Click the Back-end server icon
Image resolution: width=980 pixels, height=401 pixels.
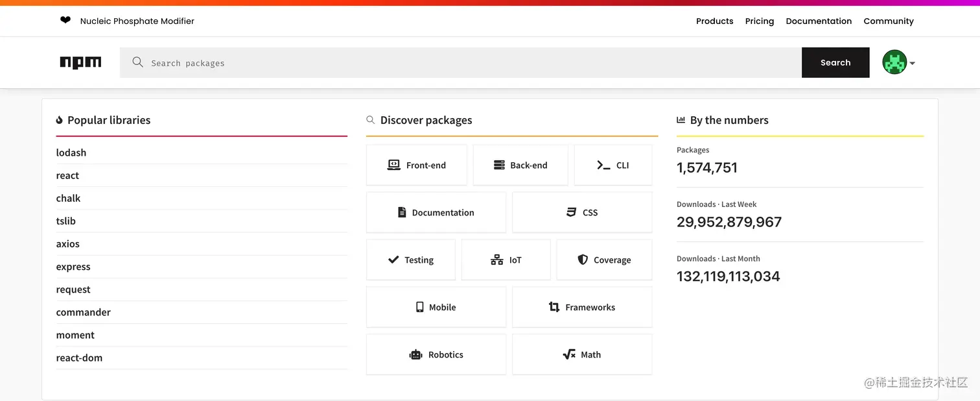pyautogui.click(x=499, y=165)
